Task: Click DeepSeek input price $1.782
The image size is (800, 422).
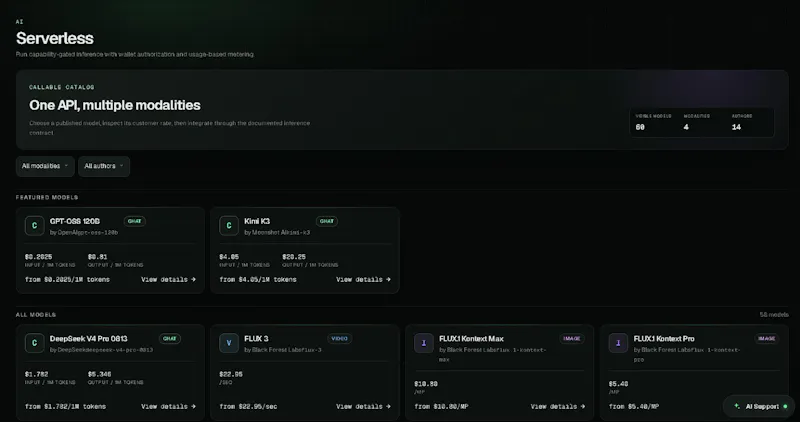Action: pyautogui.click(x=36, y=375)
